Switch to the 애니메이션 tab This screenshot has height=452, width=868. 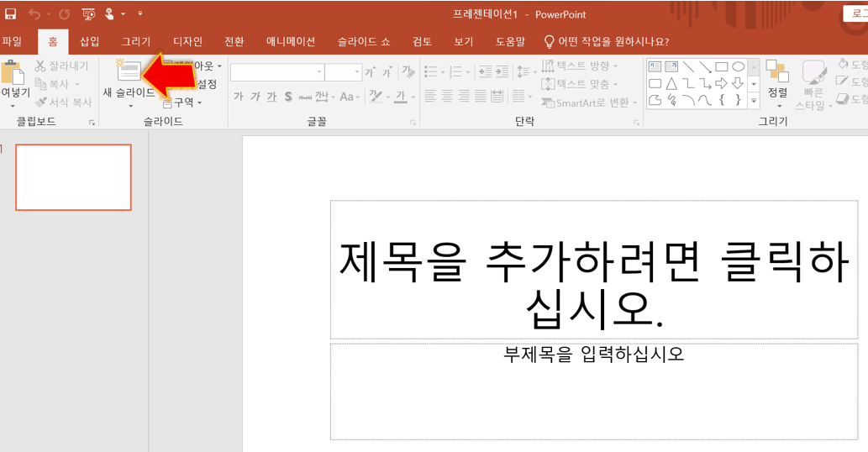click(x=291, y=41)
